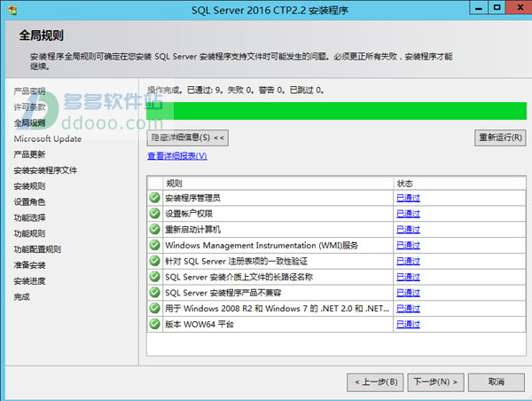This screenshot has height=401, width=532.
Task: Select the Microsoft Update step
Action: click(x=48, y=138)
